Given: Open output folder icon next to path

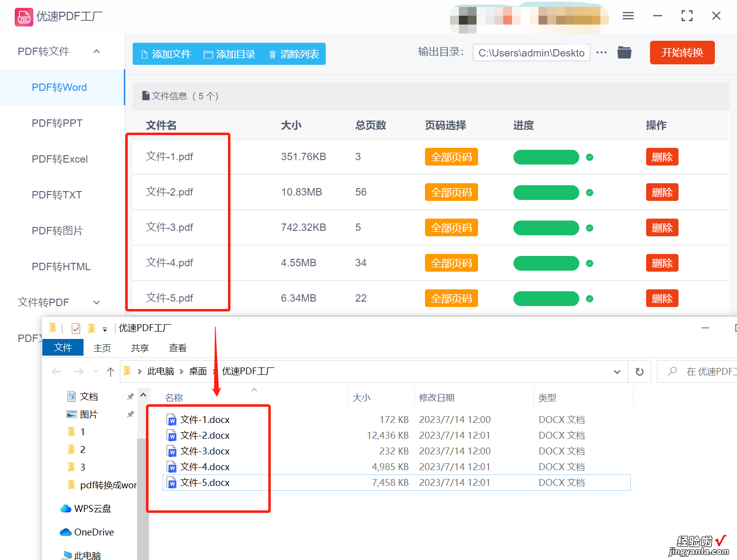Looking at the screenshot, I should 624,52.
